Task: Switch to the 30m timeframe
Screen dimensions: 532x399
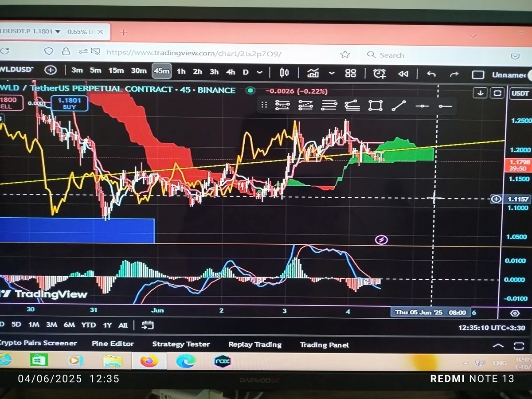Action: point(138,70)
